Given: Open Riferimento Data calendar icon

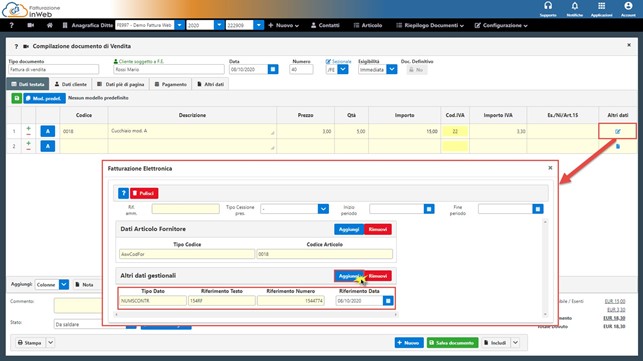Looking at the screenshot, I should tap(388, 301).
